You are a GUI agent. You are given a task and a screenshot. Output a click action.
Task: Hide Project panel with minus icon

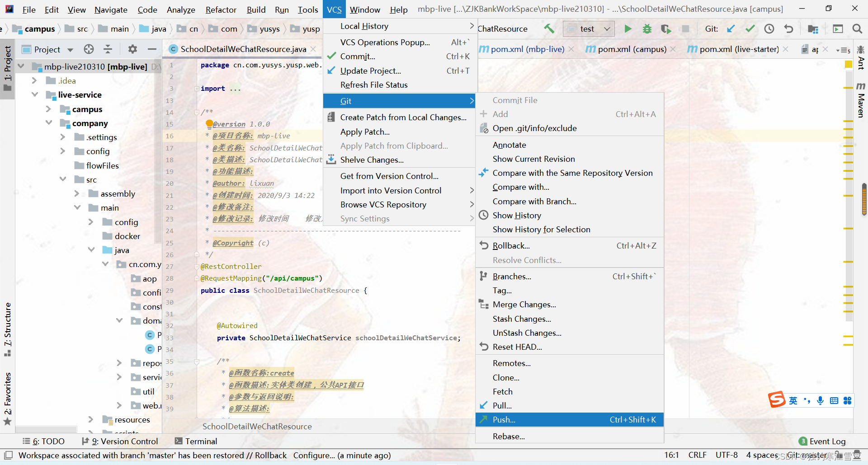[x=152, y=49]
